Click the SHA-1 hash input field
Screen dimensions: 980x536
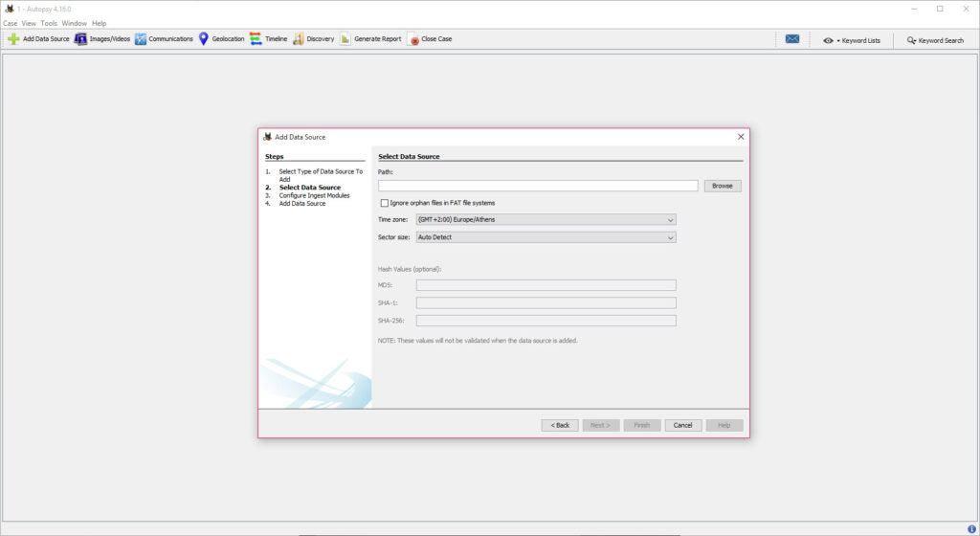tap(546, 303)
